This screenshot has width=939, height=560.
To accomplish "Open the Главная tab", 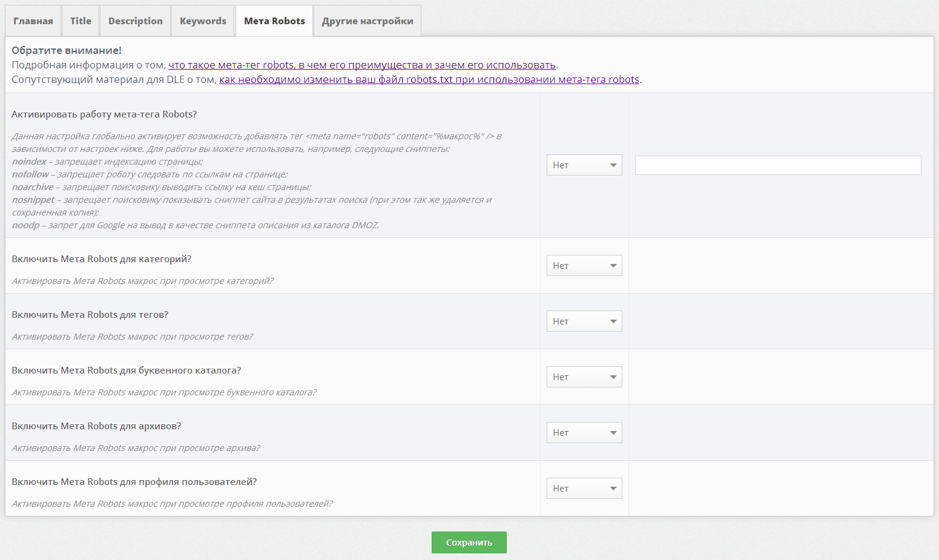I will pyautogui.click(x=33, y=21).
